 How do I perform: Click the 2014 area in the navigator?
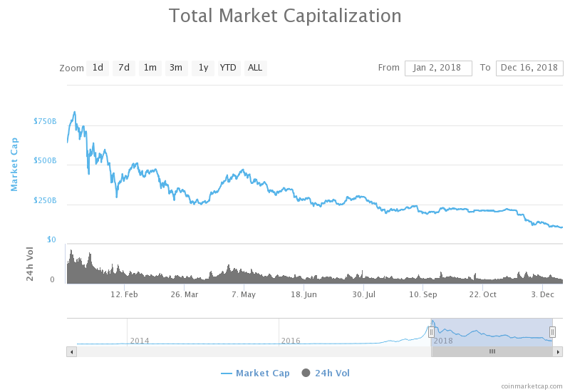coord(140,341)
